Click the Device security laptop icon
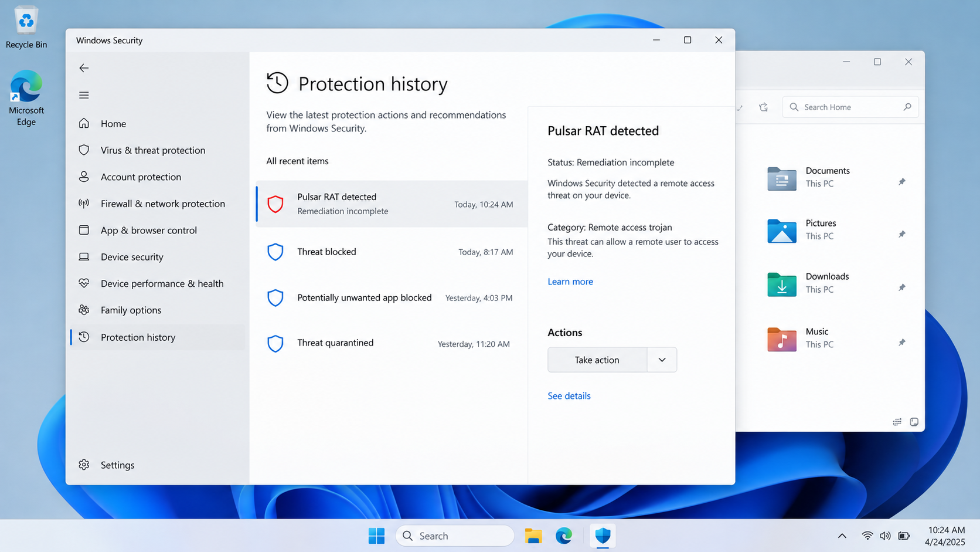Screen dimensions: 980x552 [84, 257]
